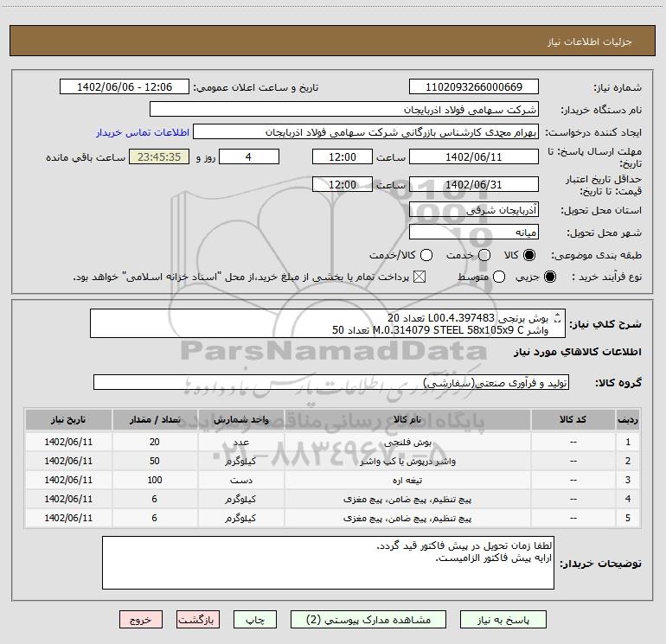Click unit دست in row 3

(x=240, y=481)
